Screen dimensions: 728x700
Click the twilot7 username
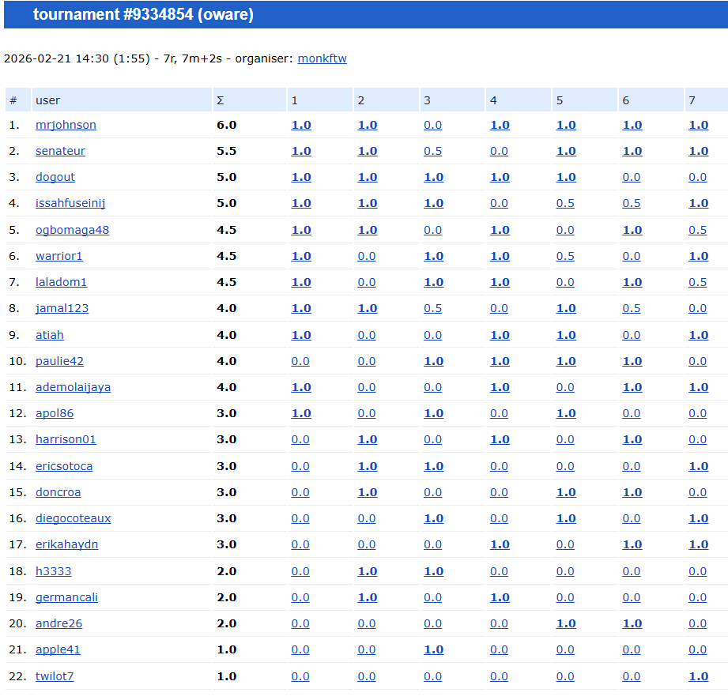click(x=55, y=676)
